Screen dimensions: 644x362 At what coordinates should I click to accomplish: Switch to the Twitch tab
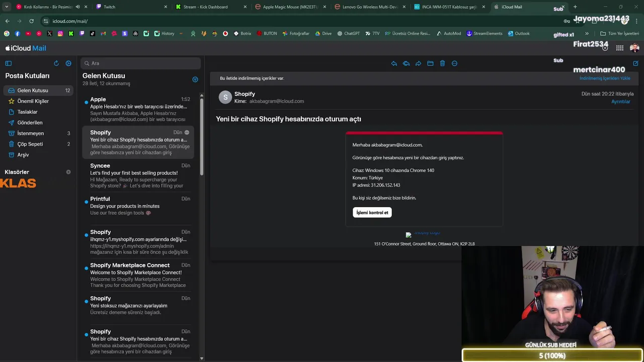point(131,7)
